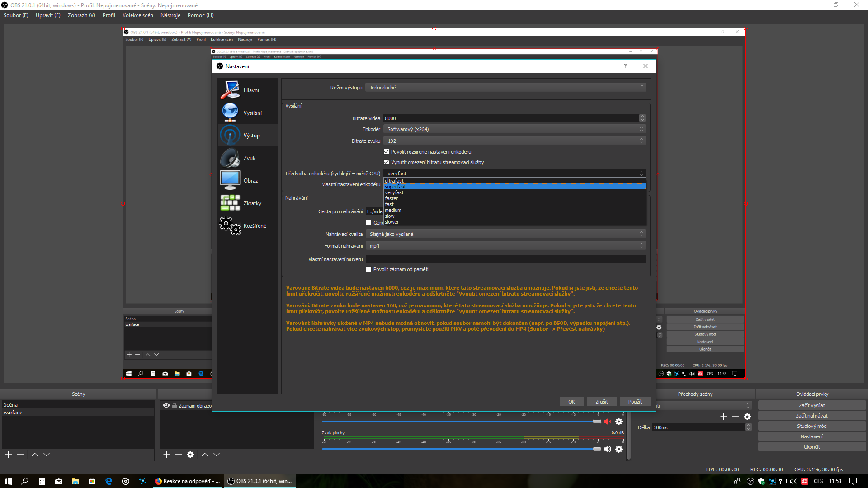Image resolution: width=868 pixels, height=488 pixels.
Task: Uncheck Vynutit omezení bitratu streamovací služby
Action: pyautogui.click(x=387, y=162)
